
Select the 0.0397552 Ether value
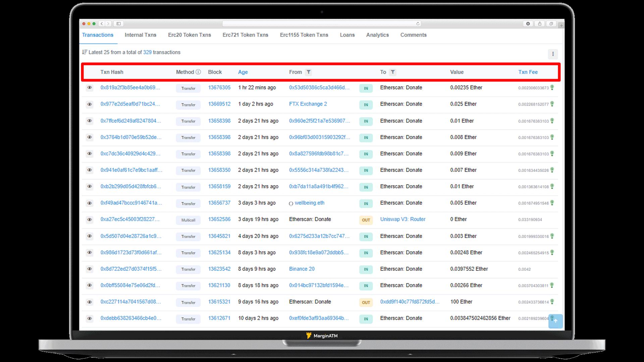(469, 269)
